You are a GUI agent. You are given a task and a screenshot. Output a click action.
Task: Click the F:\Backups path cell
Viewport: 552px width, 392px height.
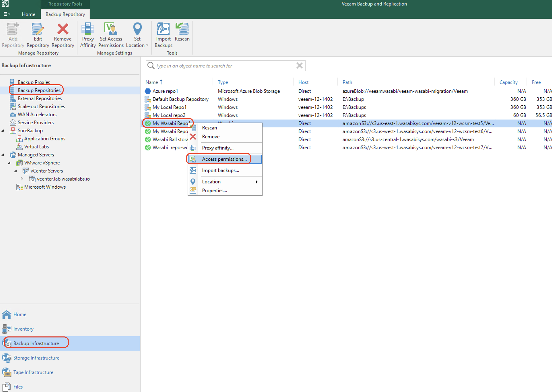354,115
